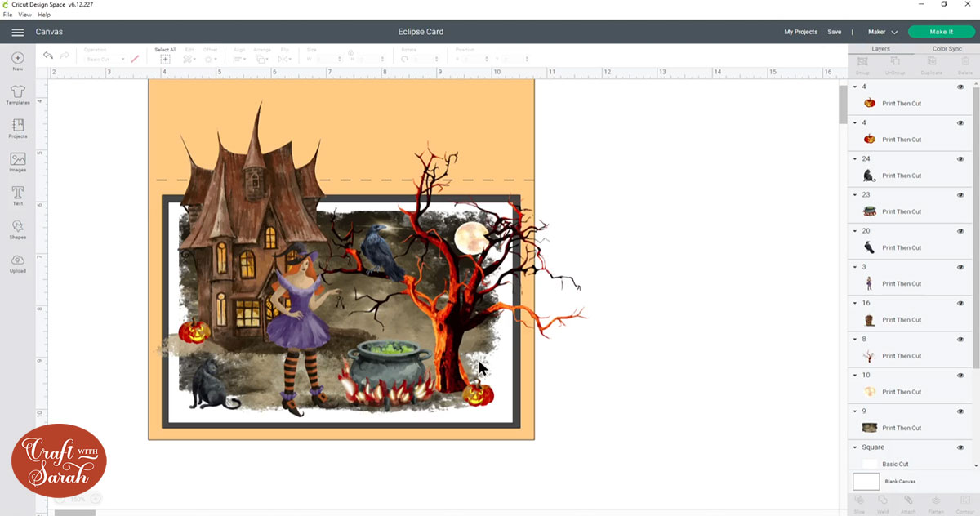Open the Maker machine dropdown
This screenshot has height=516, width=980.
point(882,32)
